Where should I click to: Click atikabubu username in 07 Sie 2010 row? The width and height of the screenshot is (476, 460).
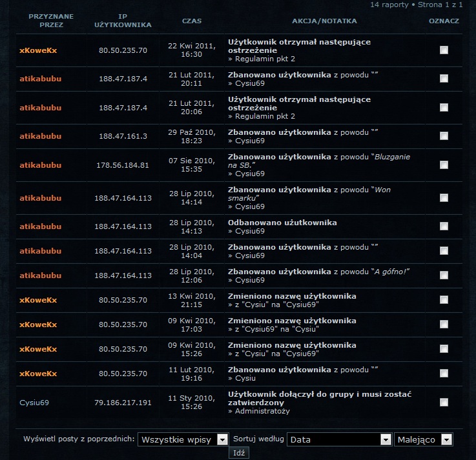pyautogui.click(x=40, y=165)
